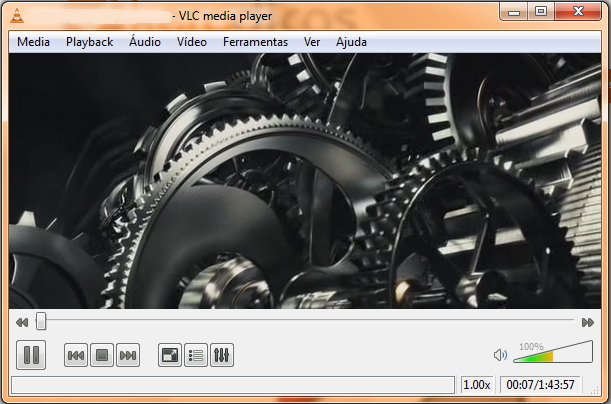Mute audio via speaker icon
This screenshot has width=611, height=404.
pos(500,355)
